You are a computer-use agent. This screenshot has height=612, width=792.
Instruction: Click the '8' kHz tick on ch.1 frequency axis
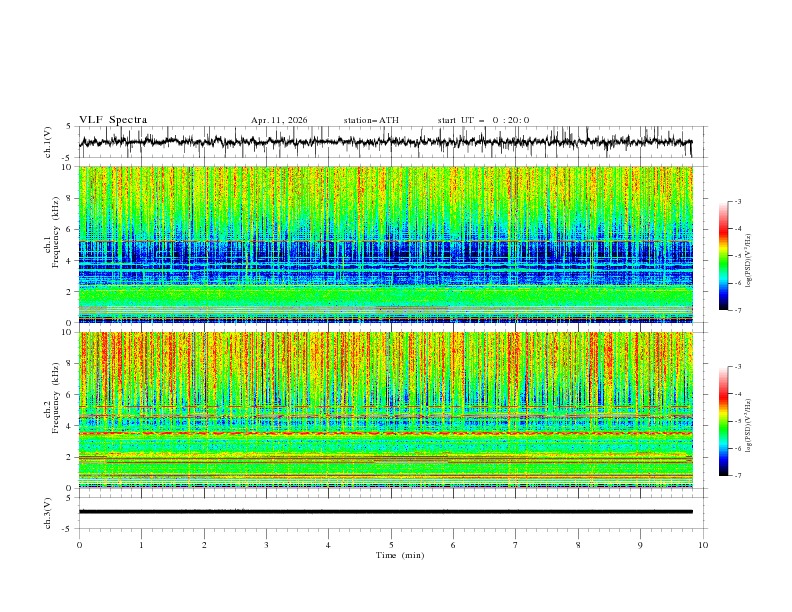tap(70, 198)
